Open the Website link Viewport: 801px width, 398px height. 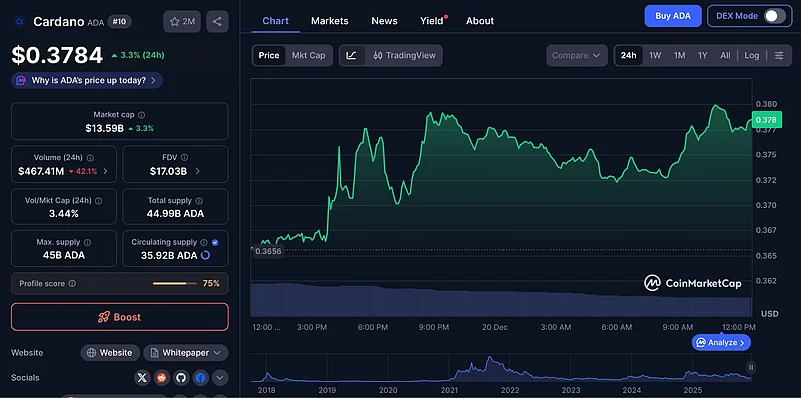point(110,353)
